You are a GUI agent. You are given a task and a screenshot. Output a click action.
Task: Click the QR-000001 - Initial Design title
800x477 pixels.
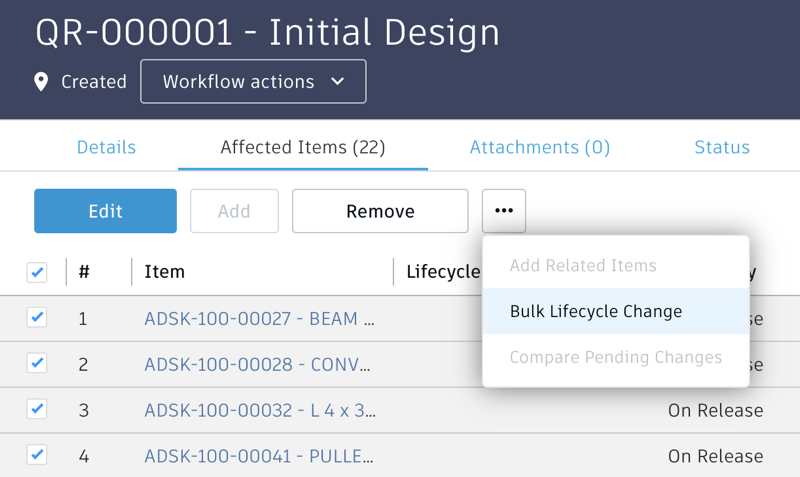point(267,33)
